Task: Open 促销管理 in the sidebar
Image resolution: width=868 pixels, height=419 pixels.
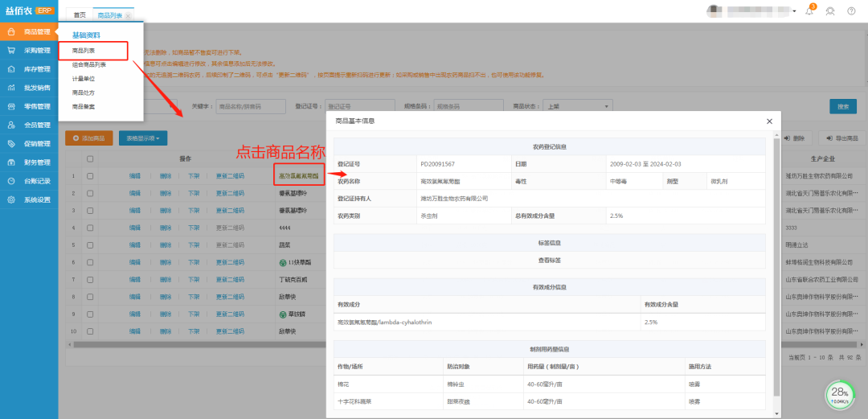Action: 29,143
